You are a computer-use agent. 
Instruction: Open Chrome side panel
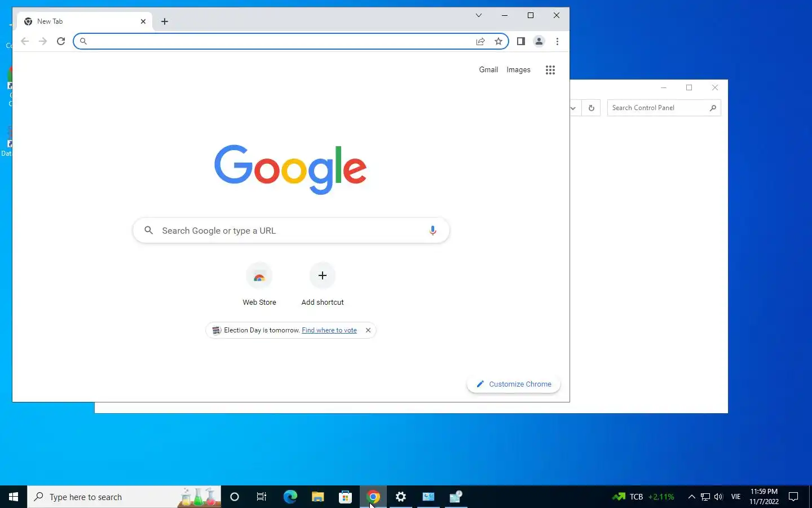[521, 41]
